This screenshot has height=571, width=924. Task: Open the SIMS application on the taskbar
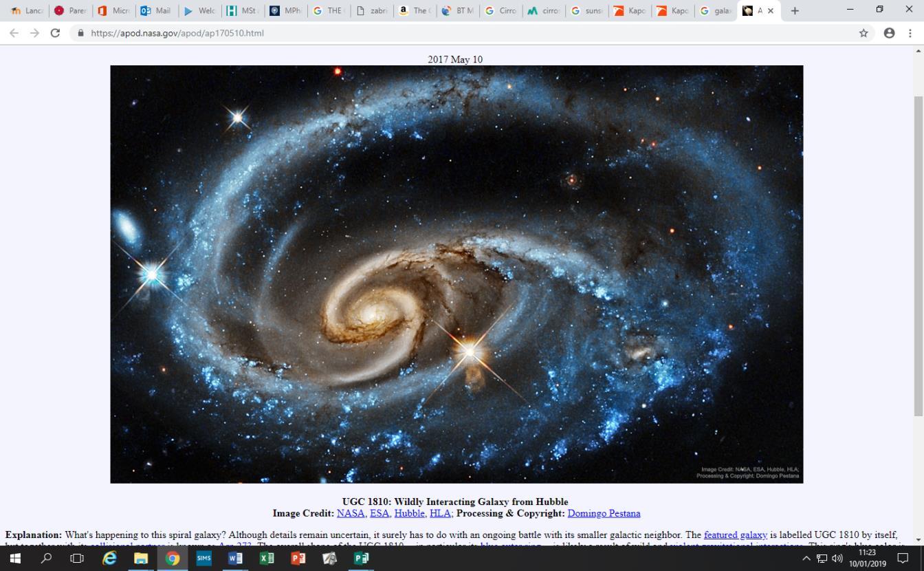[x=203, y=558]
